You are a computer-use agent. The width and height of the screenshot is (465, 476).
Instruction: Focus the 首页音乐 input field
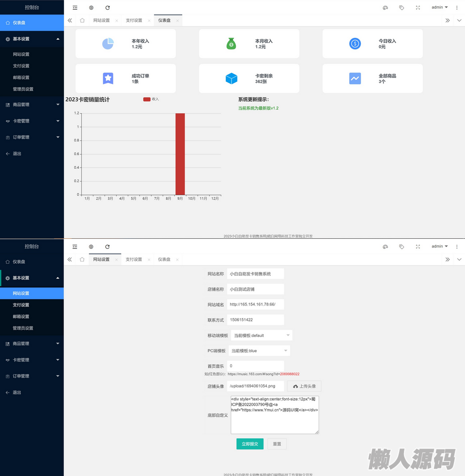(x=255, y=366)
